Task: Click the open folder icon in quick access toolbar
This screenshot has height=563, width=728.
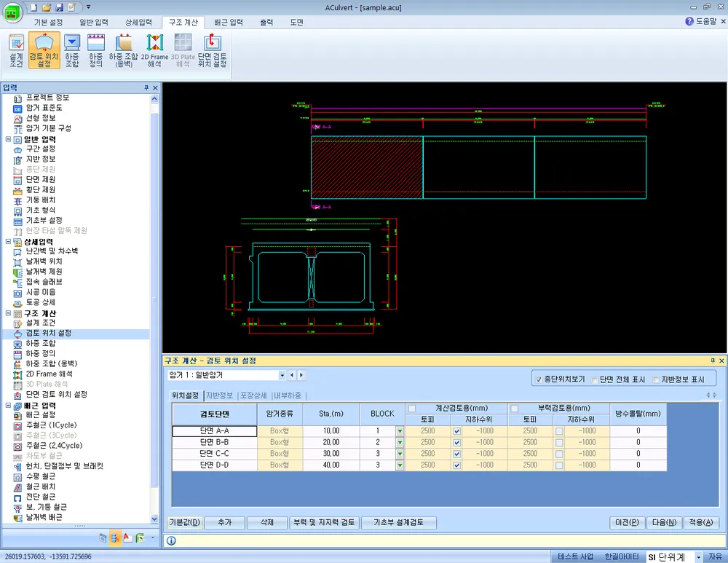Action: pos(47,7)
